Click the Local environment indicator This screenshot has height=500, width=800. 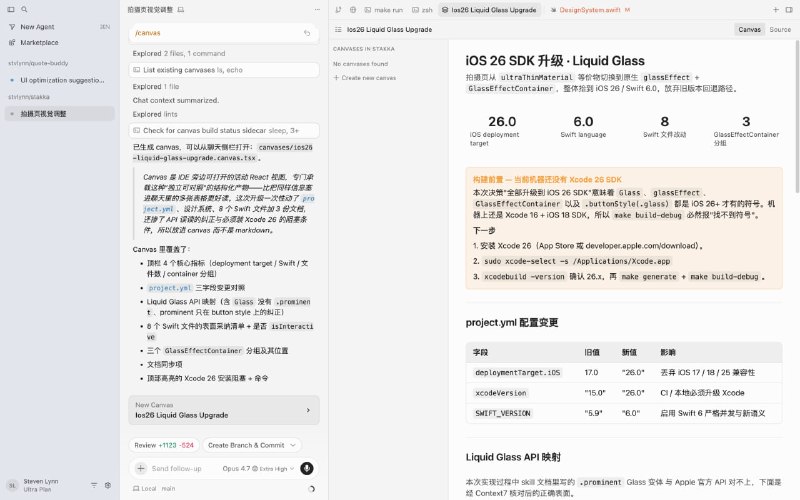tap(144, 488)
